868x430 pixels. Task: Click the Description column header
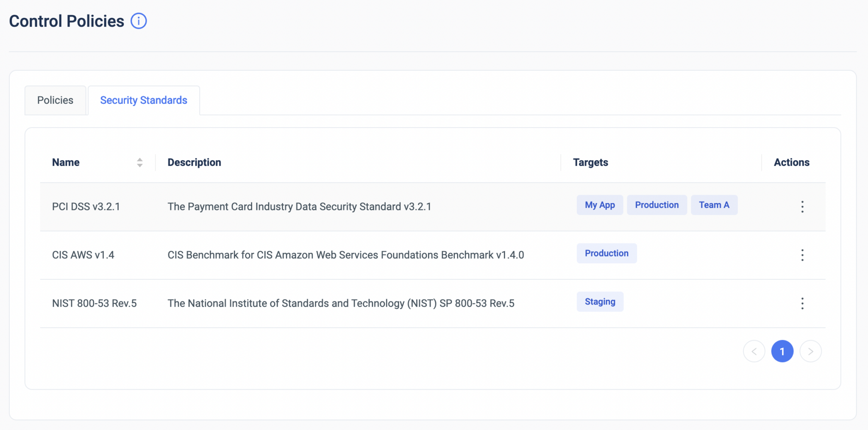[194, 162]
